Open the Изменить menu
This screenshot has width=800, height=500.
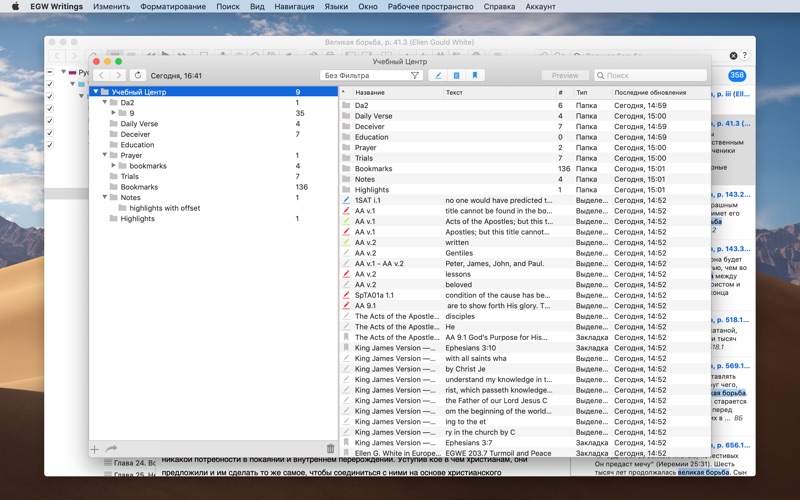[x=111, y=7]
